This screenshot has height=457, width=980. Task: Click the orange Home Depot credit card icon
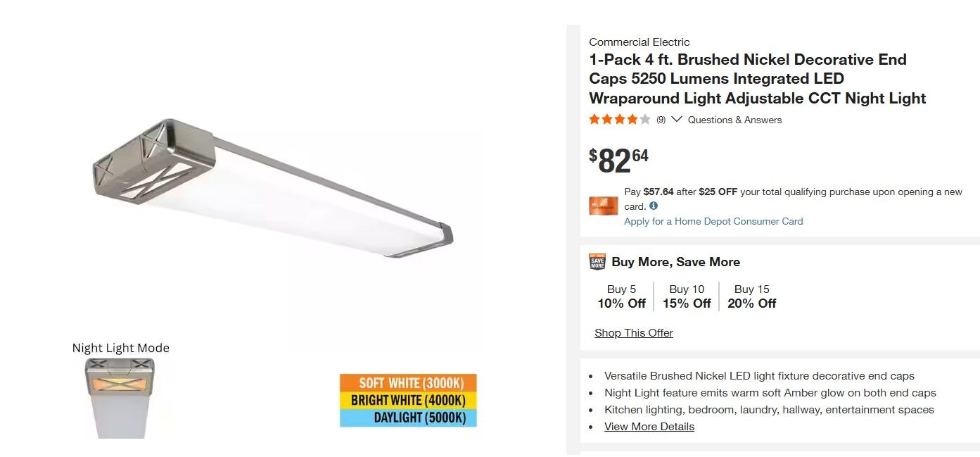(x=604, y=206)
